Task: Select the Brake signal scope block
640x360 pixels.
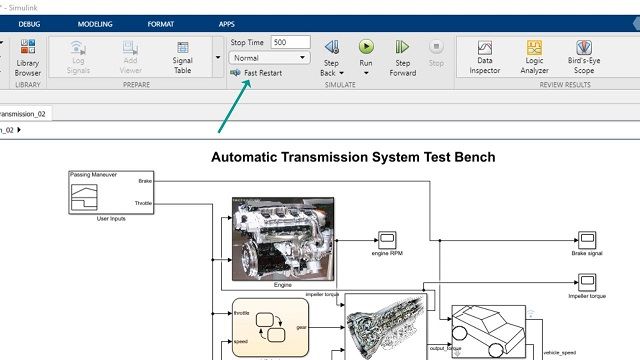Action: (x=587, y=240)
